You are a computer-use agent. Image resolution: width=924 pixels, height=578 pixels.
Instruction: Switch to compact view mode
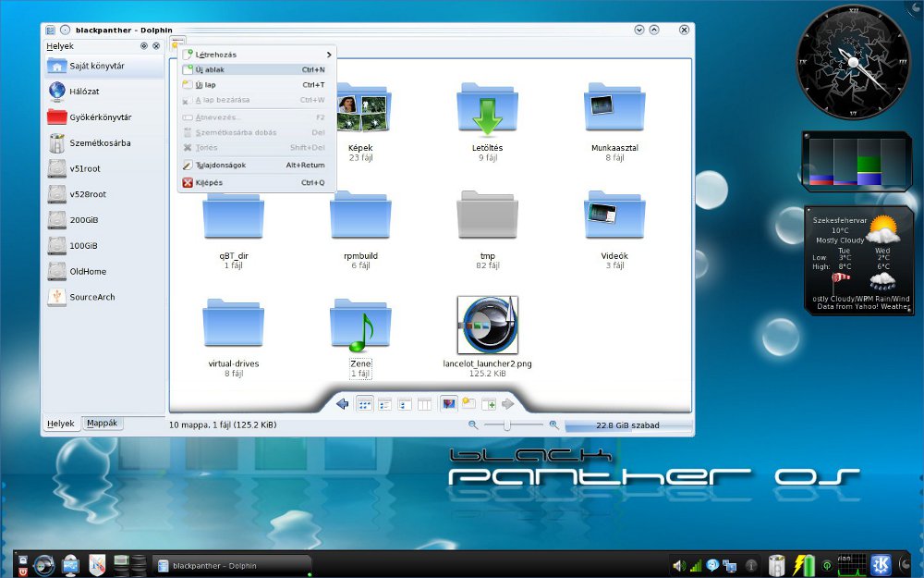pyautogui.click(x=405, y=405)
